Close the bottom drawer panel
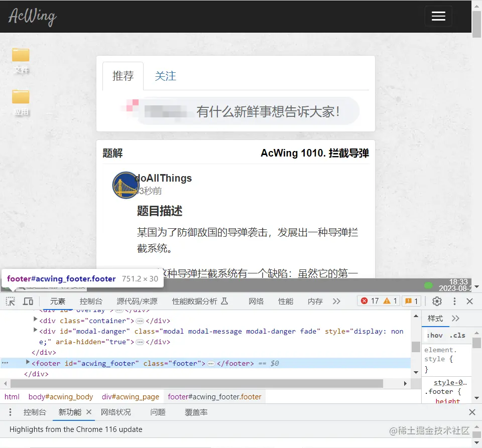Screen dimensions: 482x448 click(472, 412)
